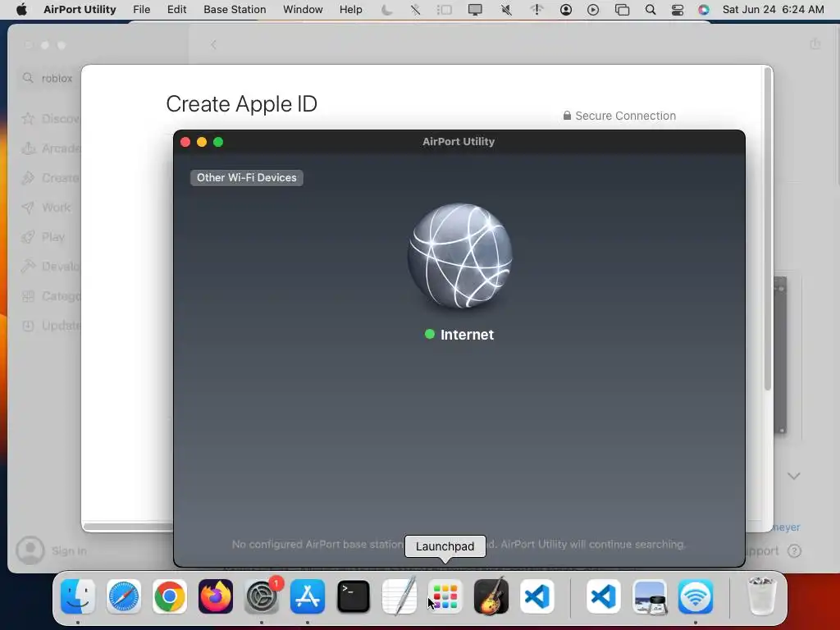The image size is (840, 630).
Task: Open the user account menu bar icon
Action: tap(566, 10)
